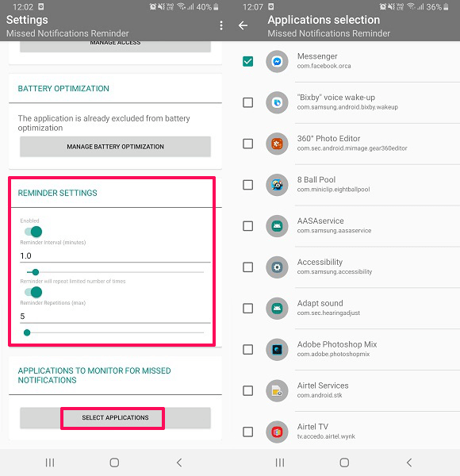Click the 360 Photo Editor app icon
Viewport: 460px width, 476px height.
coord(277,144)
